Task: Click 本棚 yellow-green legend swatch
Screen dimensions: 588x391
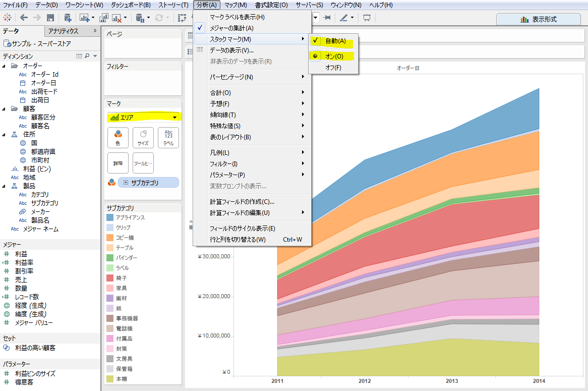Action: coord(110,379)
